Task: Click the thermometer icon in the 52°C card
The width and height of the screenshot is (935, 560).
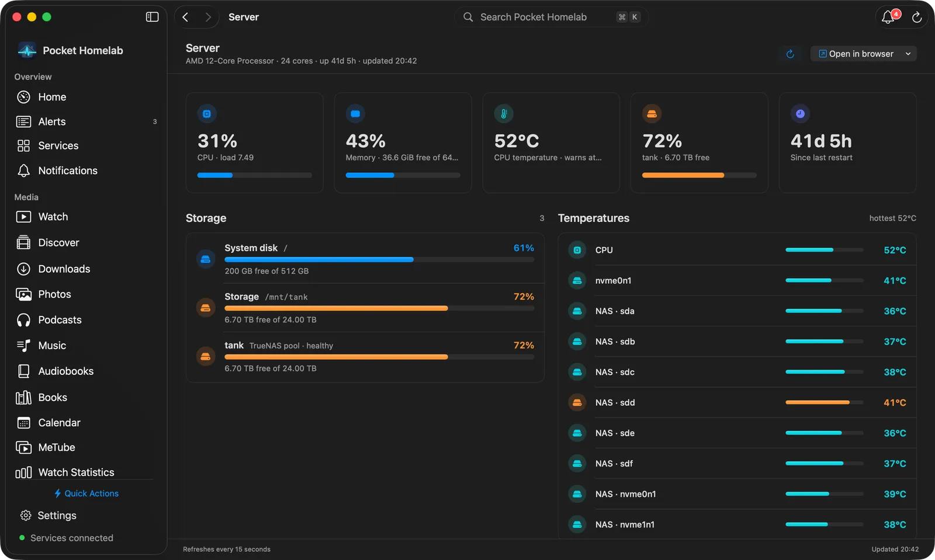Action: (504, 114)
